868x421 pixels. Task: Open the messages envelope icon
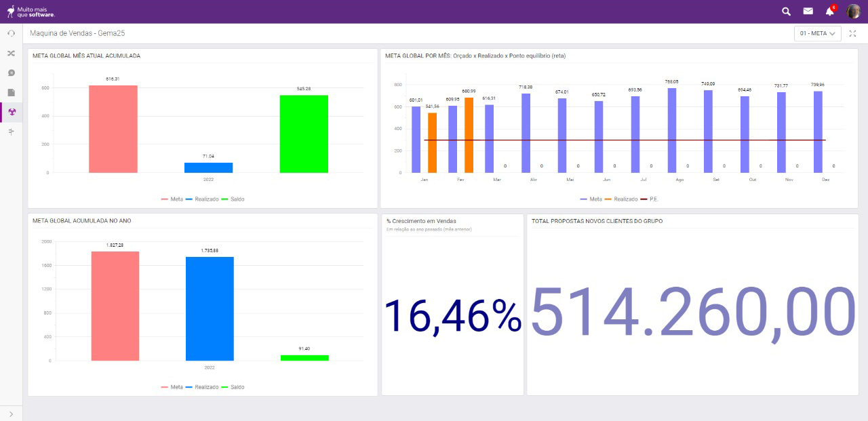807,12
